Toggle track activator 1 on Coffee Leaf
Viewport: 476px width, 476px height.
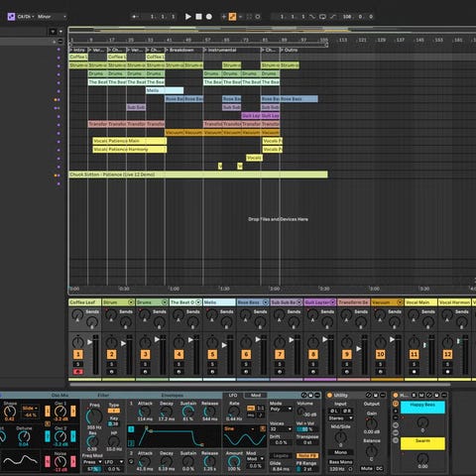coord(78,354)
